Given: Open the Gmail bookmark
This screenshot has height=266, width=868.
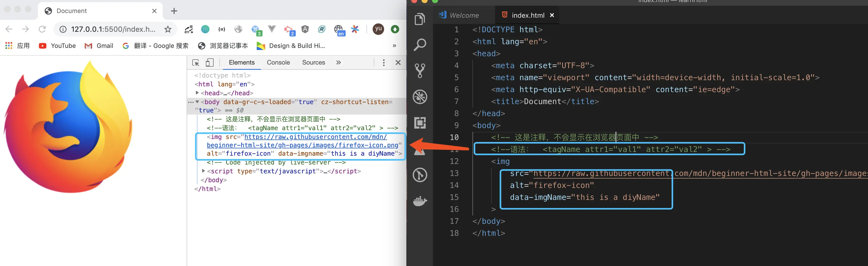Looking at the screenshot, I should (99, 45).
